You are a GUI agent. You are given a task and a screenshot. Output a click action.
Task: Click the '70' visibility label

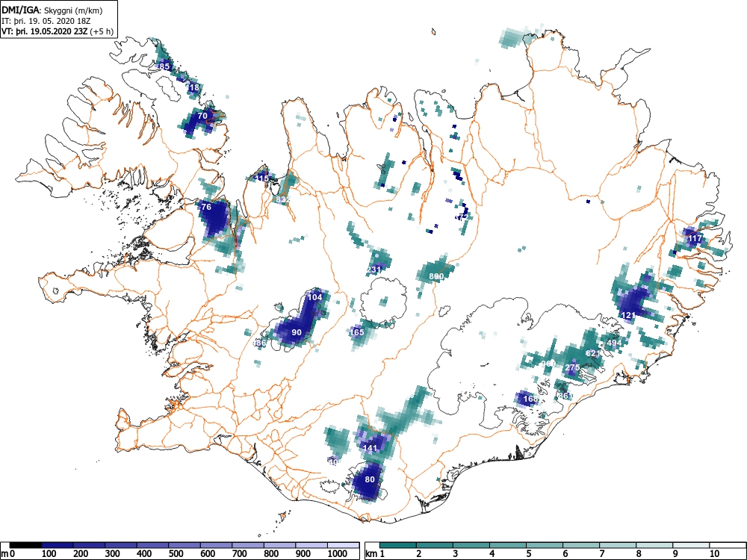202,116
